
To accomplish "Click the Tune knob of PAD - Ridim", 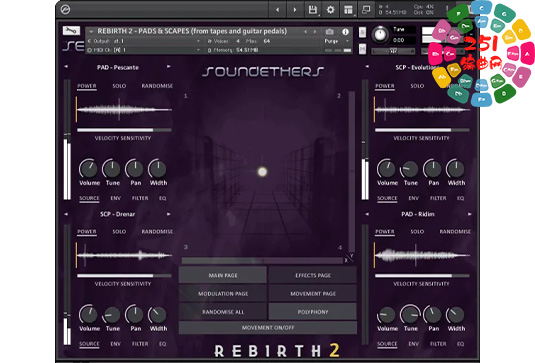I will (410, 315).
